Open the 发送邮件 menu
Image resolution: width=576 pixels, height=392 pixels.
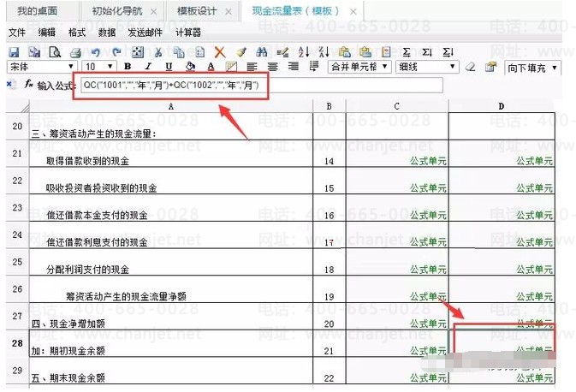[145, 33]
